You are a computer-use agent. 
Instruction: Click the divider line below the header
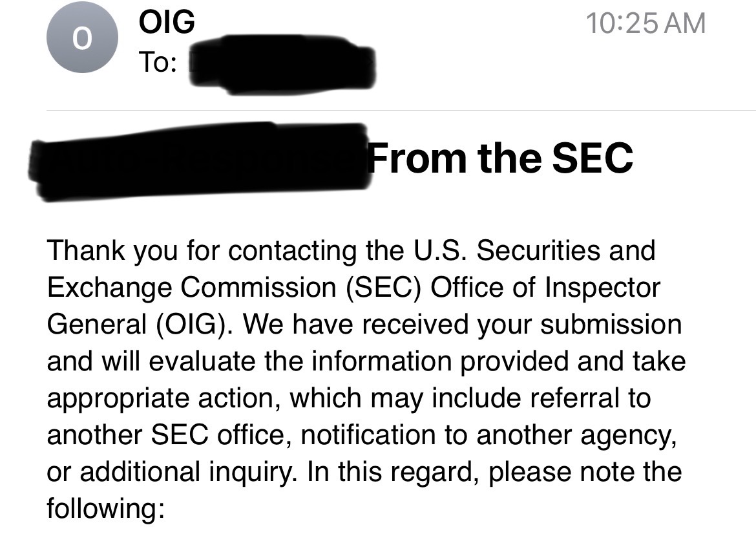click(x=401, y=111)
